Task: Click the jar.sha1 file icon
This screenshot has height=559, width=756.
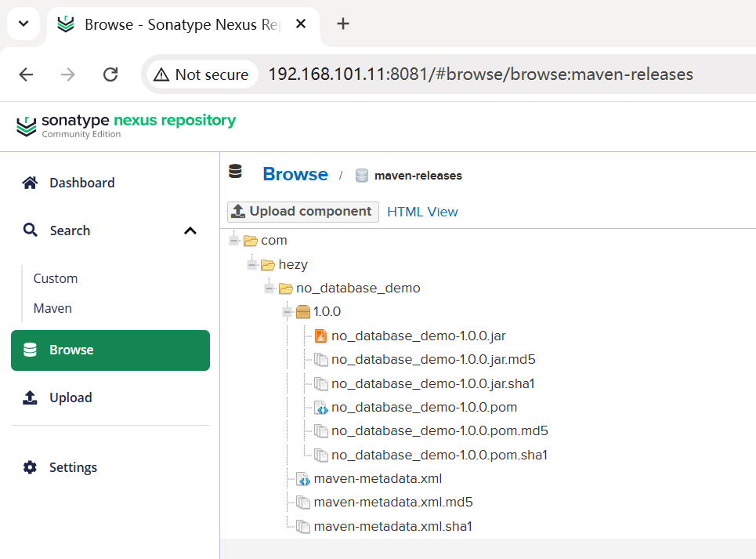Action: [321, 383]
